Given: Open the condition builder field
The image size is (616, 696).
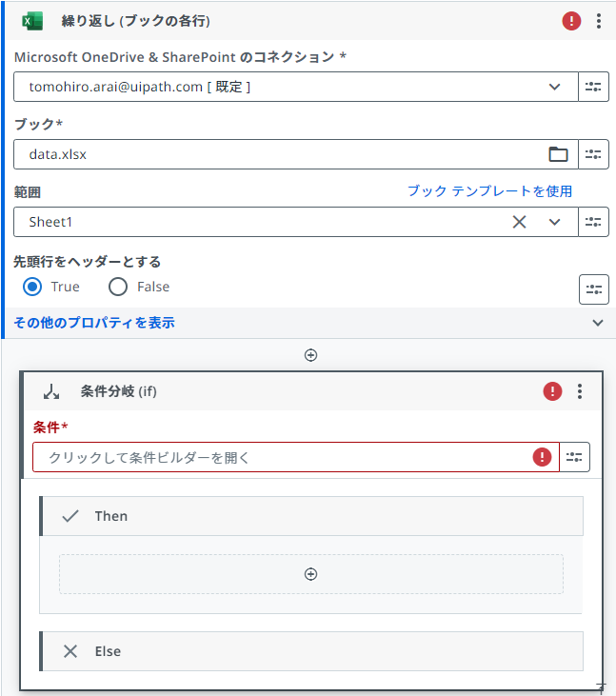Looking at the screenshot, I should [295, 457].
